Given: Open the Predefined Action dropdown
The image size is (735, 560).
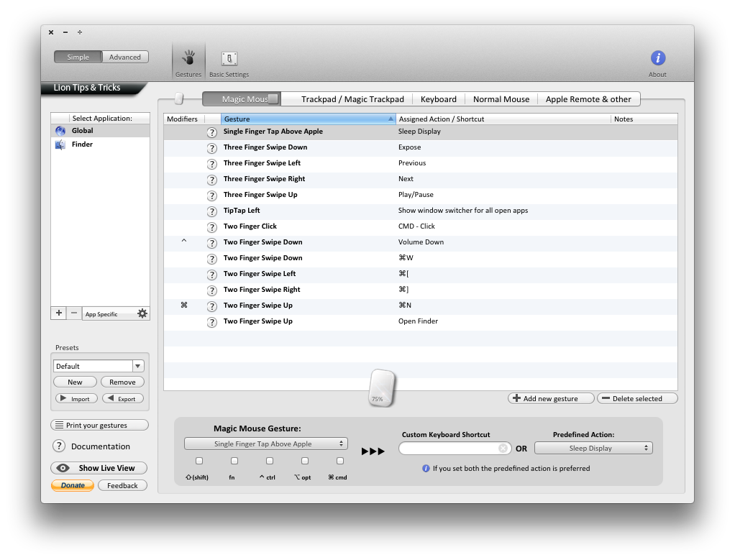Looking at the screenshot, I should pyautogui.click(x=593, y=448).
